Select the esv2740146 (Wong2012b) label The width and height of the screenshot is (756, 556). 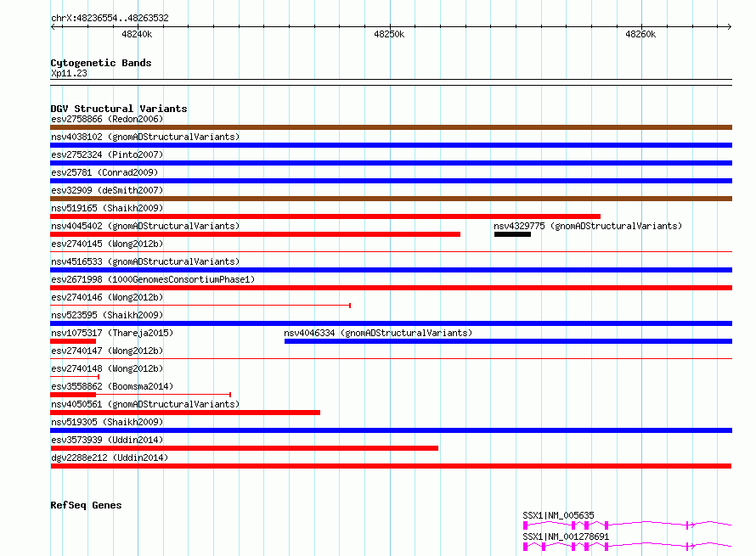pos(107,297)
